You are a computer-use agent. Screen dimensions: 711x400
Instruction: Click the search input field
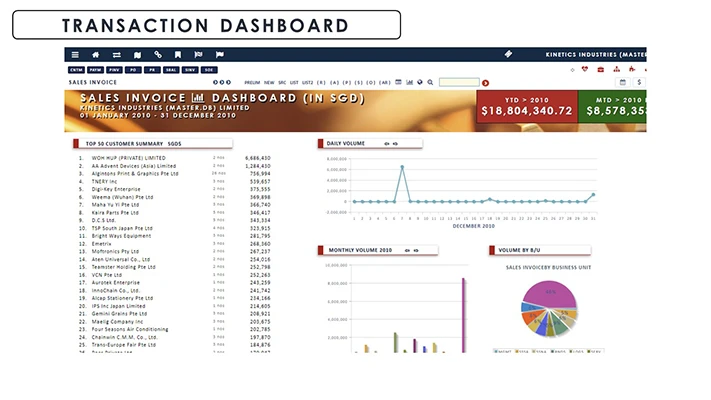coord(459,82)
